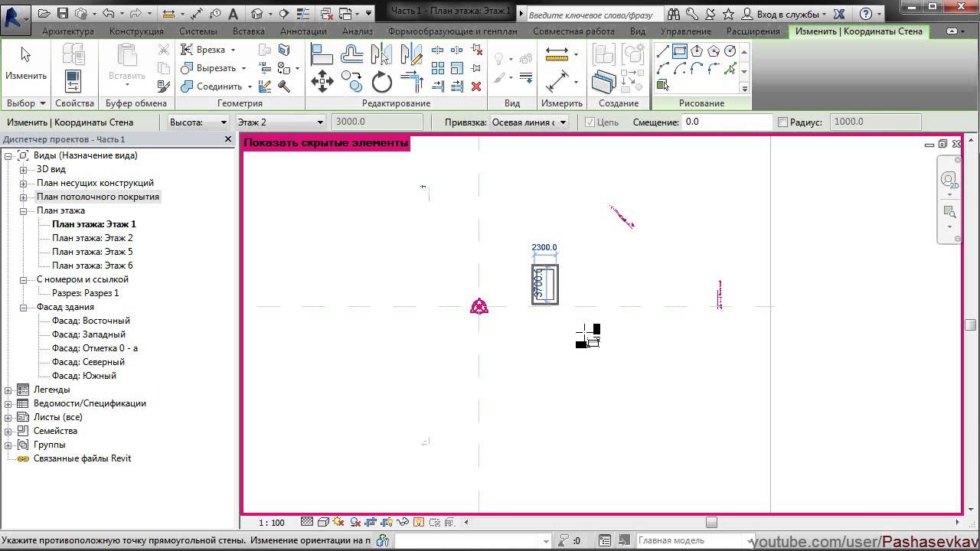Select the Mirror Pick Axis tool
Image resolution: width=980 pixels, height=551 pixels.
coord(381,54)
